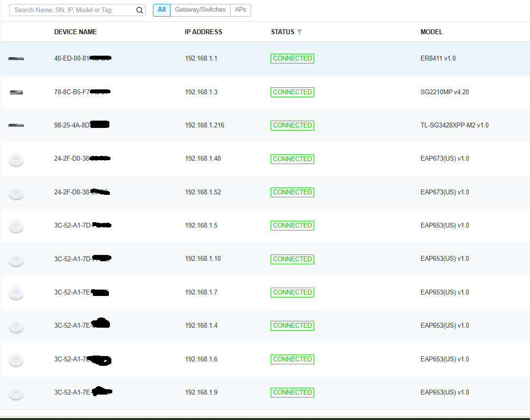Click CONNECTED status of 192.168.1.4
This screenshot has height=420, width=530.
pyautogui.click(x=292, y=326)
